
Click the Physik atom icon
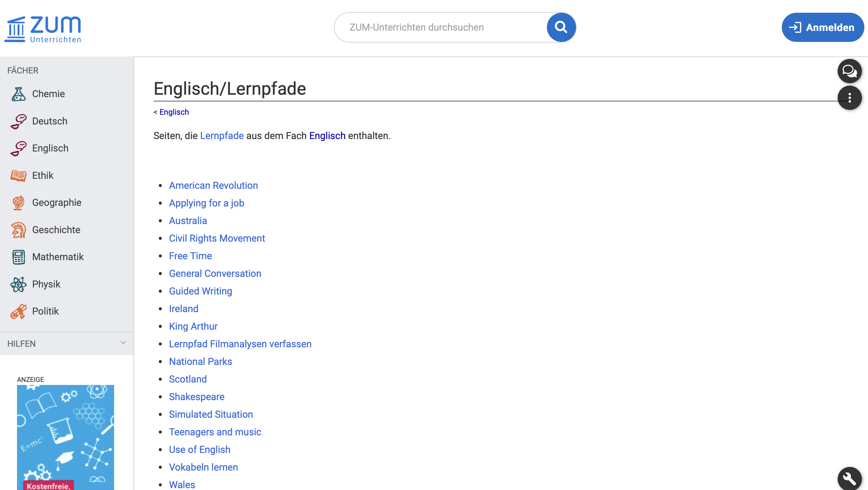click(18, 284)
